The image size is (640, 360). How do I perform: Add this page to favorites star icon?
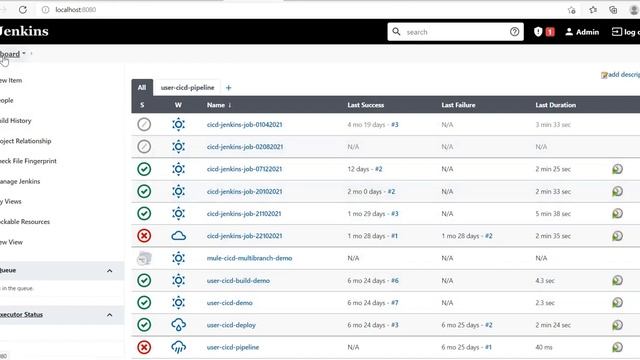(x=571, y=10)
